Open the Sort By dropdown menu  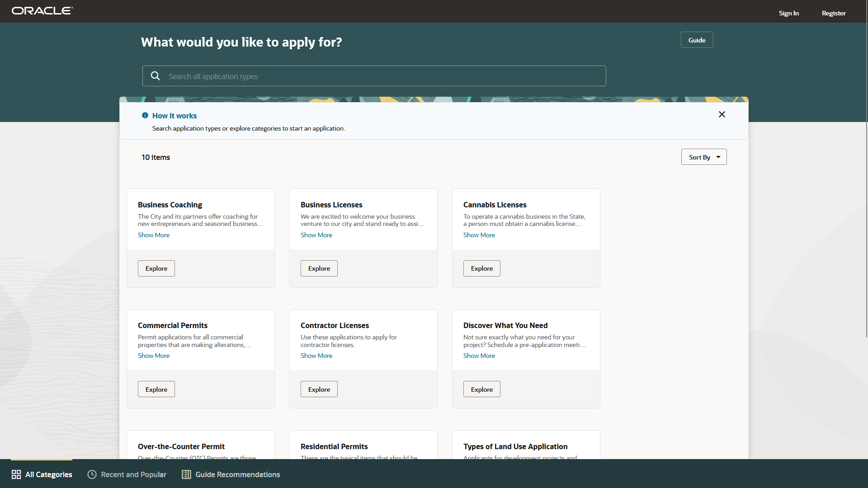tap(703, 157)
